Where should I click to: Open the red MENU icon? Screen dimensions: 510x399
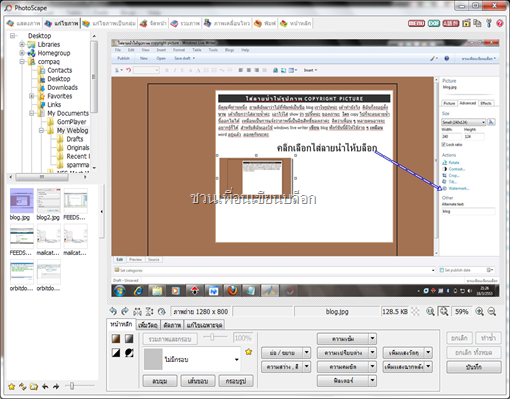point(416,23)
